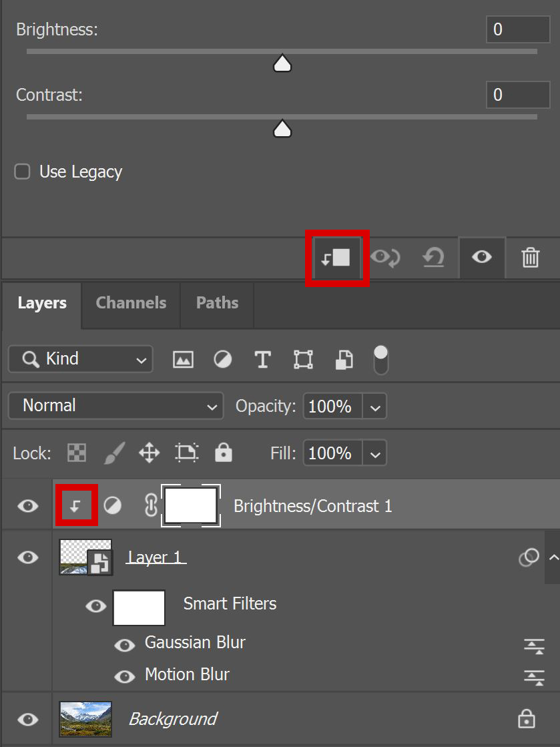The image size is (560, 747).
Task: Toggle the Use Legacy checkbox
Action: (x=22, y=172)
